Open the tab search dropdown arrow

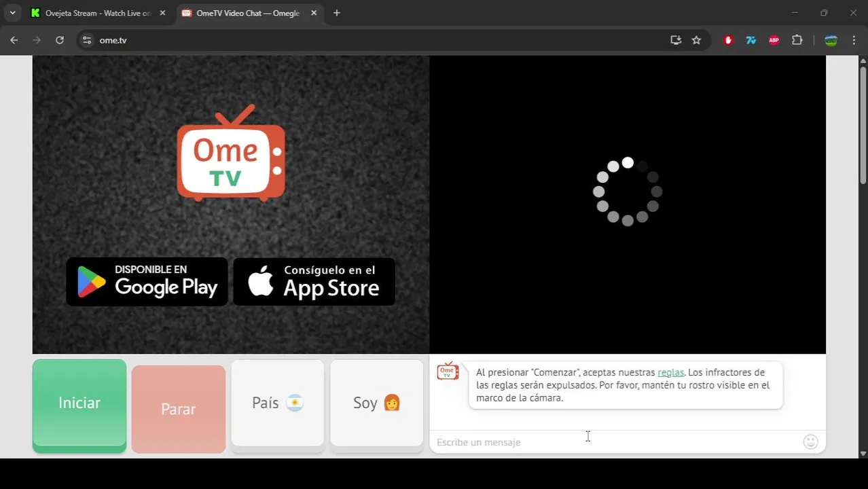[12, 13]
